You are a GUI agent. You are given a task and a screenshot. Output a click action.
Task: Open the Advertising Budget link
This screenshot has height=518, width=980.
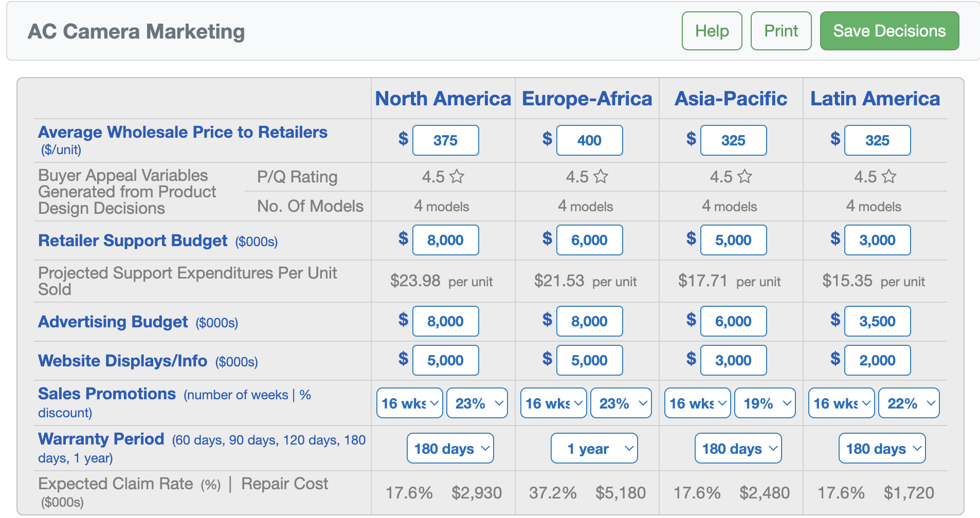click(x=113, y=322)
